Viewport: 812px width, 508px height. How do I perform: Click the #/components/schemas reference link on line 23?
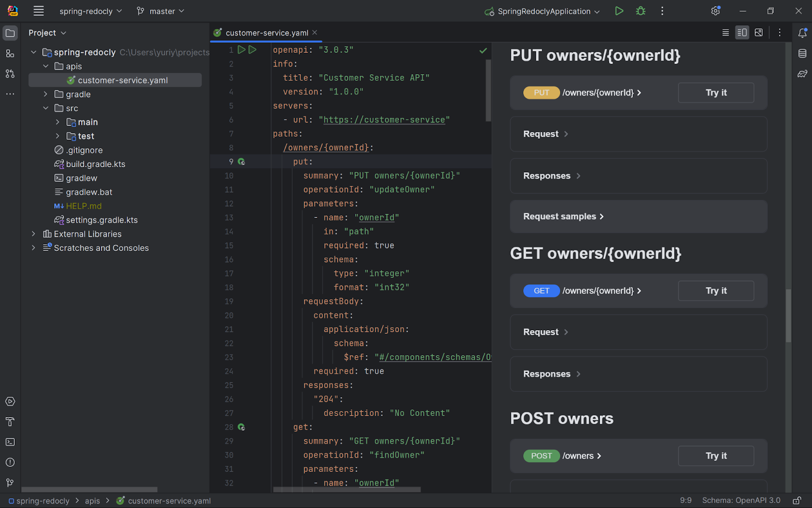[x=435, y=357]
